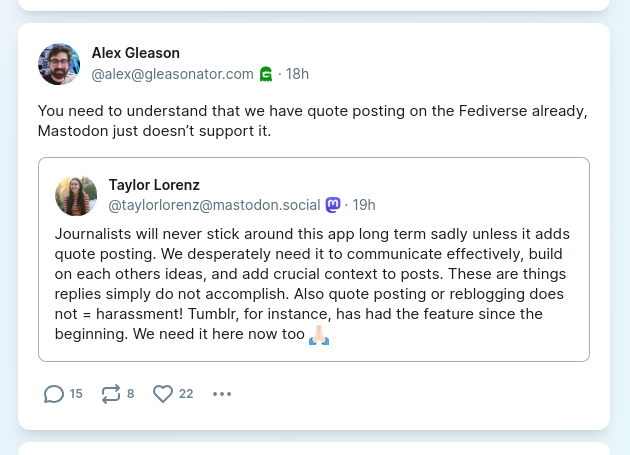This screenshot has width=630, height=455.
Task: View the 8 reposts count
Action: point(131,394)
